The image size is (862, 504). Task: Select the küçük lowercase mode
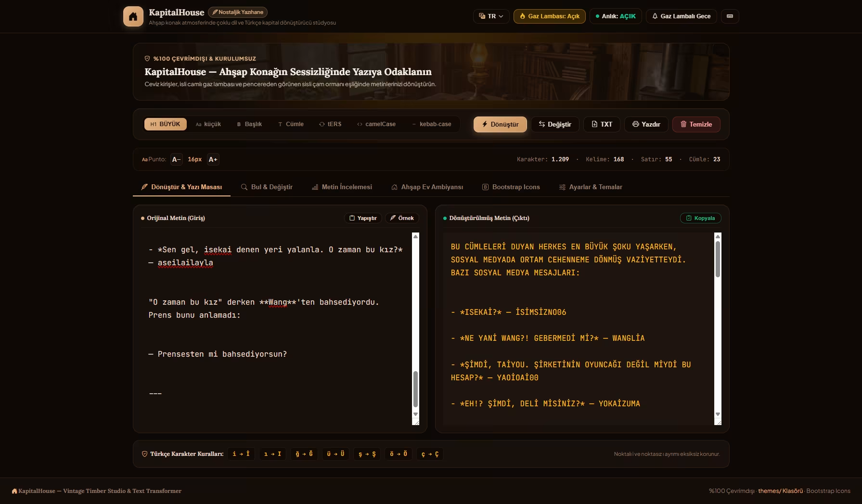pos(208,124)
